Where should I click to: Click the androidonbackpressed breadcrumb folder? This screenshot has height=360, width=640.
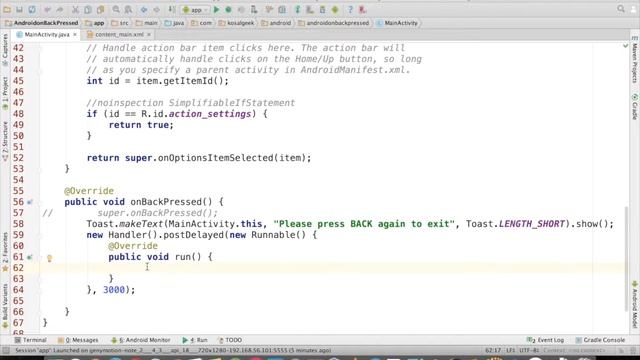point(333,23)
